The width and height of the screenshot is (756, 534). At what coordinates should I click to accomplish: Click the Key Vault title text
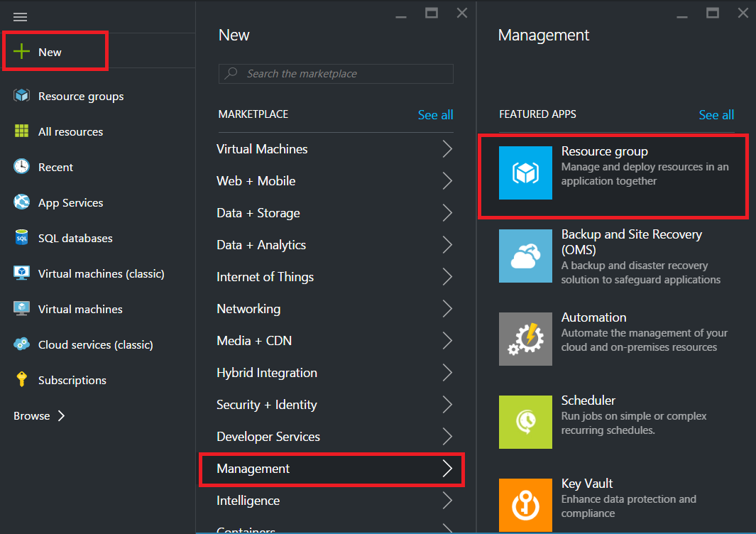tap(587, 484)
